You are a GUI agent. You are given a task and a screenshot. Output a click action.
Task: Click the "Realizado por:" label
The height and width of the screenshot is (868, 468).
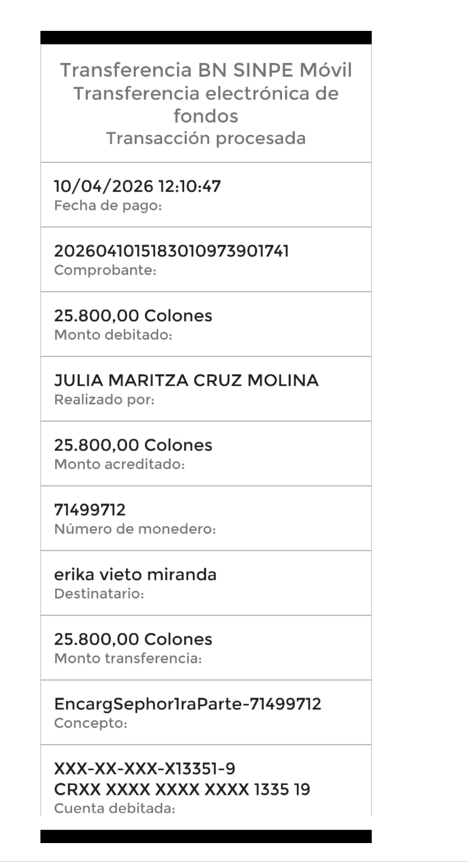104,400
